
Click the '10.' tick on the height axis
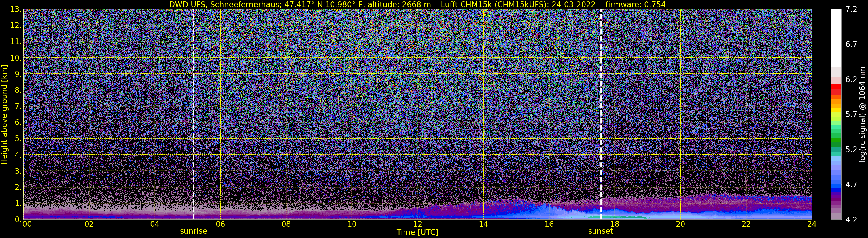16,58
